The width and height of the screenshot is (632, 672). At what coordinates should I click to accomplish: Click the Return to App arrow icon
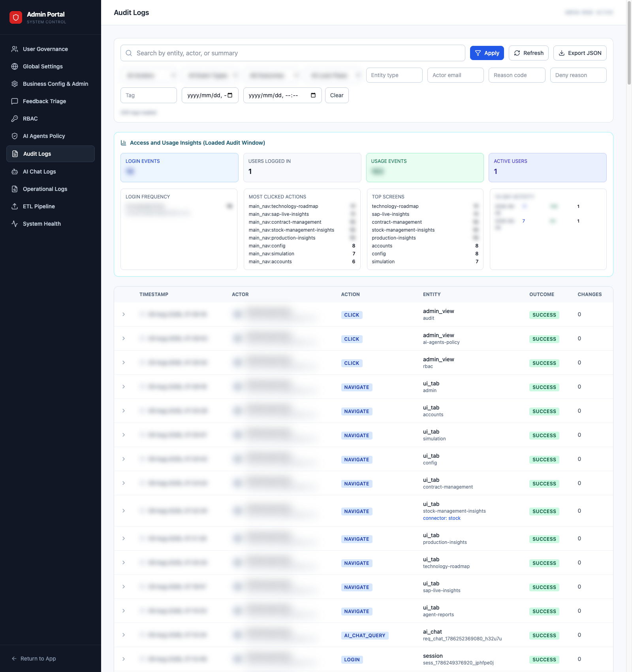(14, 659)
